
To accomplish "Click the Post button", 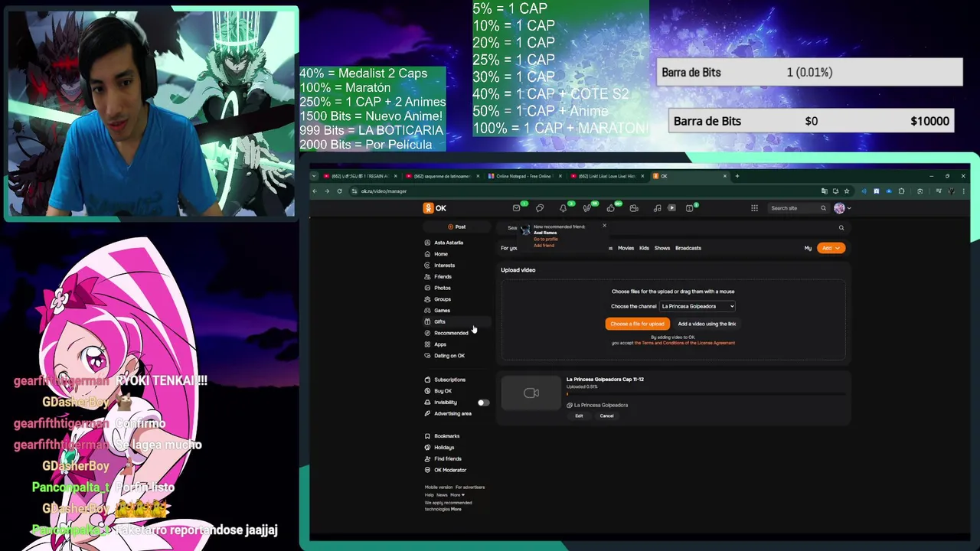I will click(457, 227).
